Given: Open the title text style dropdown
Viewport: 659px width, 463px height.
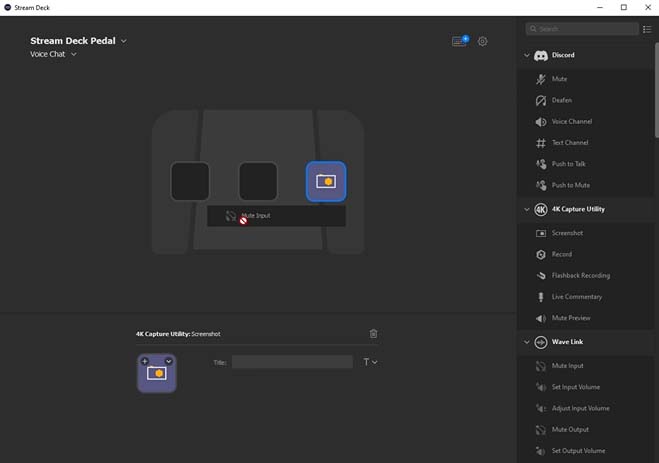Looking at the screenshot, I should [x=370, y=362].
